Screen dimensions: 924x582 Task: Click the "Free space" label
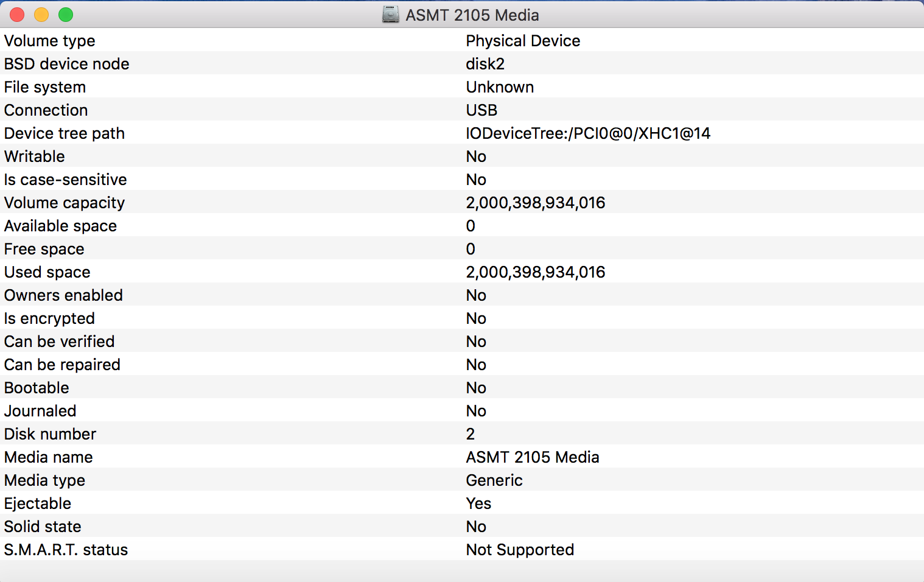[x=44, y=249]
